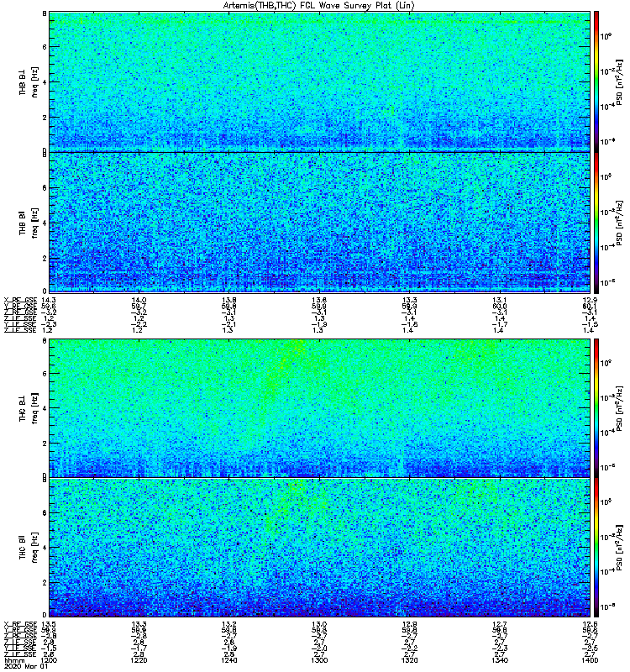Select the THB B⊥ spectrogram panel

click(320, 81)
